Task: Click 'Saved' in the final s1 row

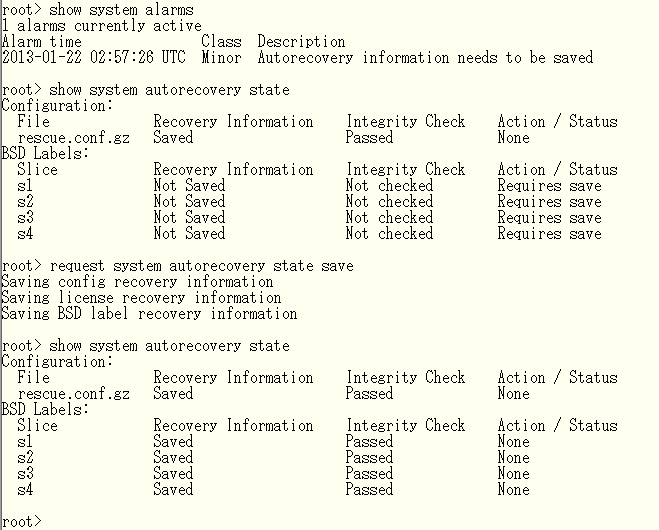Action: (173, 441)
